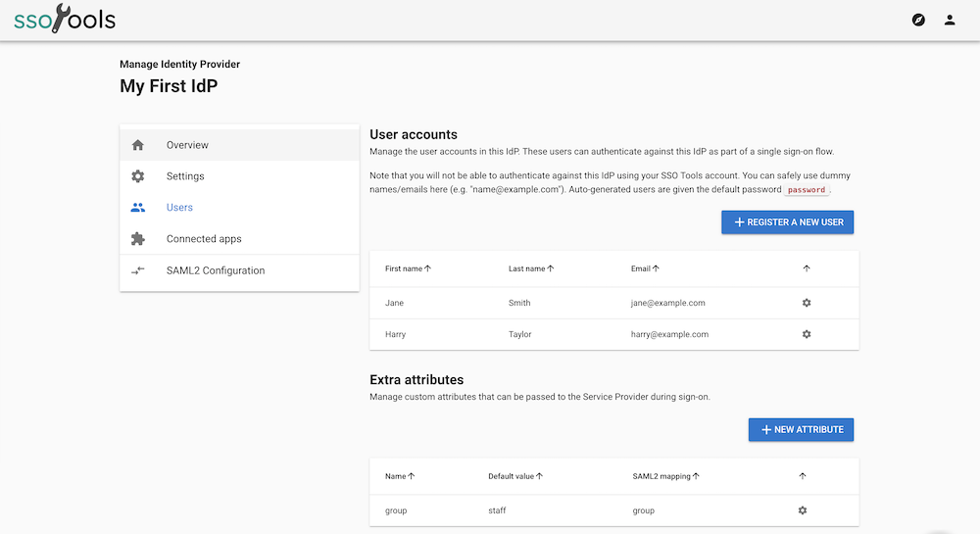Select the jane@example.com user row

coord(667,303)
